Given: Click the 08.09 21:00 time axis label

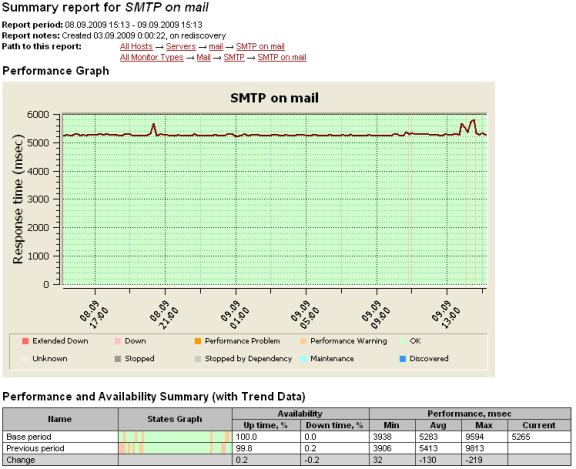Looking at the screenshot, I should point(164,315).
